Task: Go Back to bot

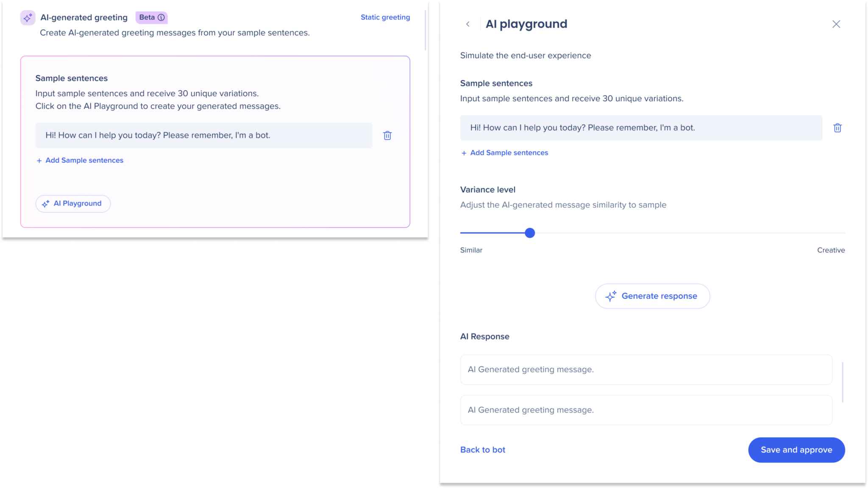Action: pyautogui.click(x=482, y=449)
